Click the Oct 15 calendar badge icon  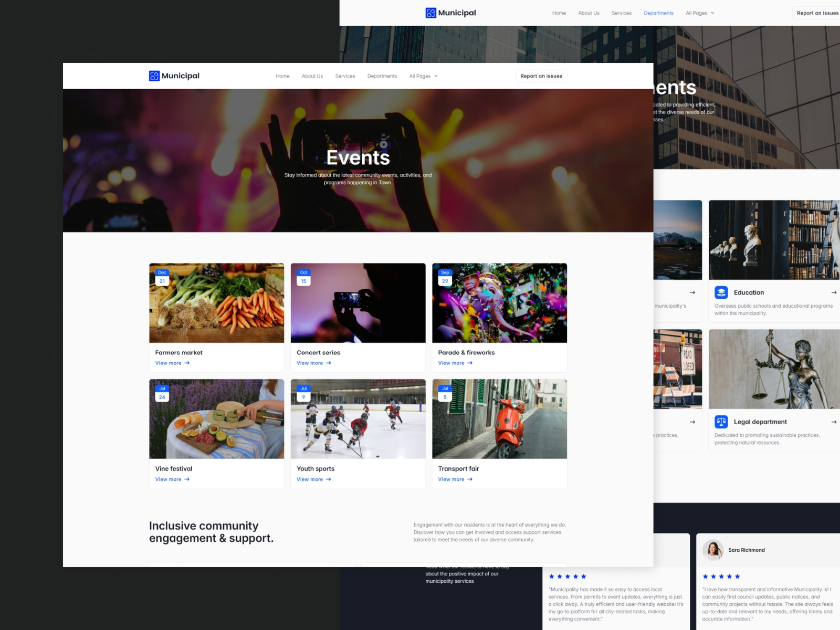tap(303, 277)
